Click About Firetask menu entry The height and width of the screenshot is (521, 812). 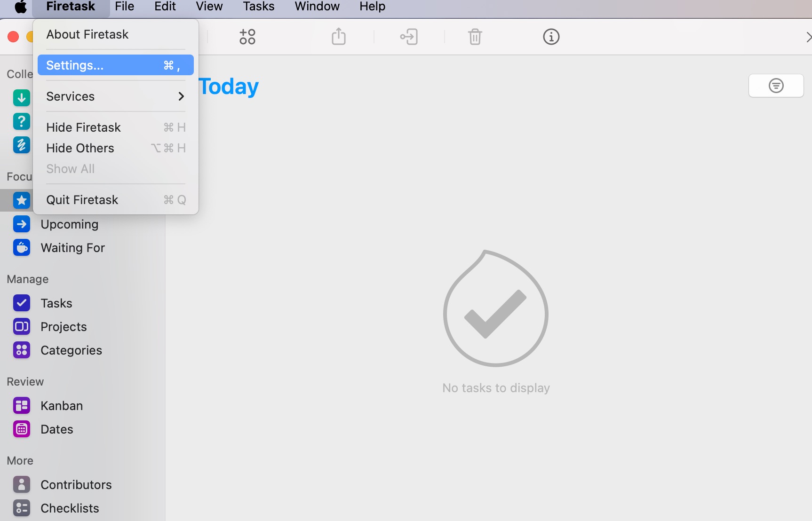(88, 34)
